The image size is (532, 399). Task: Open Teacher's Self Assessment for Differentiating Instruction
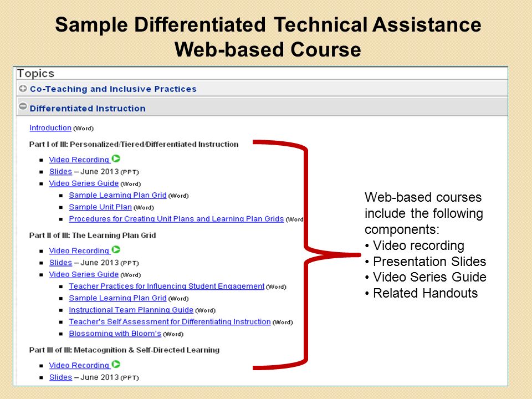(x=170, y=322)
